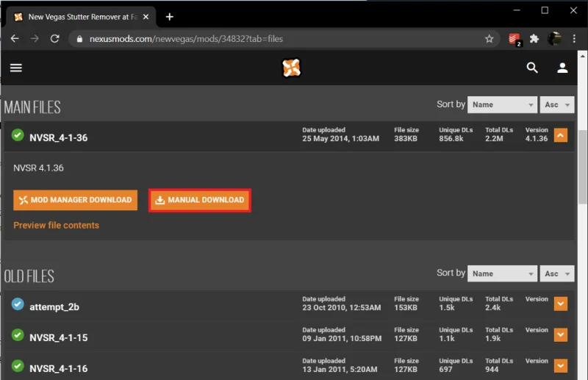Viewport: 588px width, 380px height.
Task: Open Main Files Sort by Name dropdown
Action: 503,104
